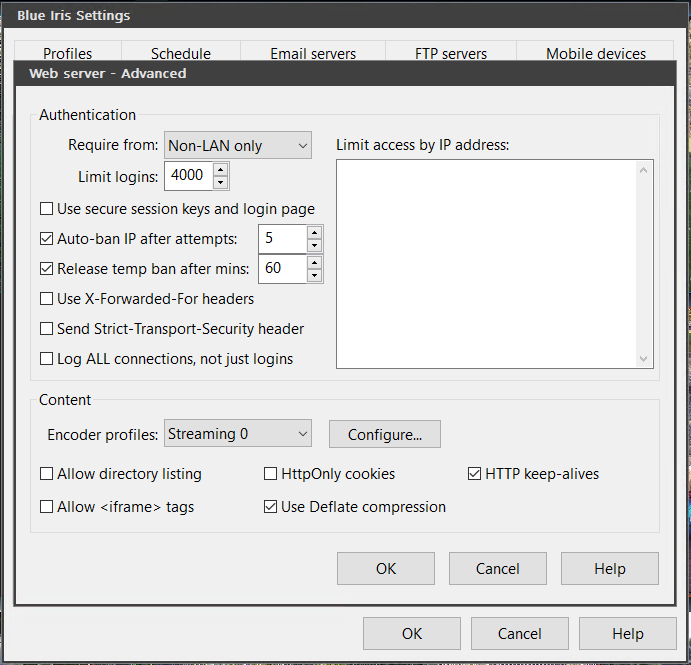Enable secure session keys and login page

(47, 209)
